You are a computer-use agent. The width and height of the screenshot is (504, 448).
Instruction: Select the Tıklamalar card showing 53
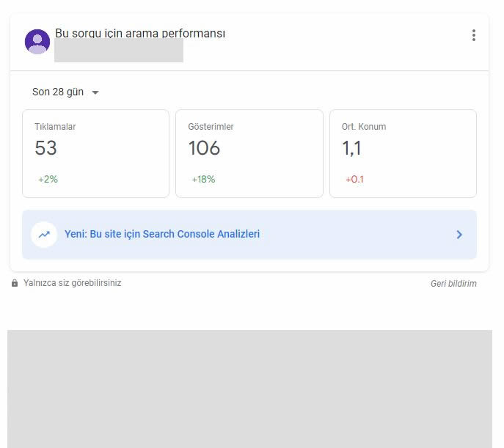(95, 153)
